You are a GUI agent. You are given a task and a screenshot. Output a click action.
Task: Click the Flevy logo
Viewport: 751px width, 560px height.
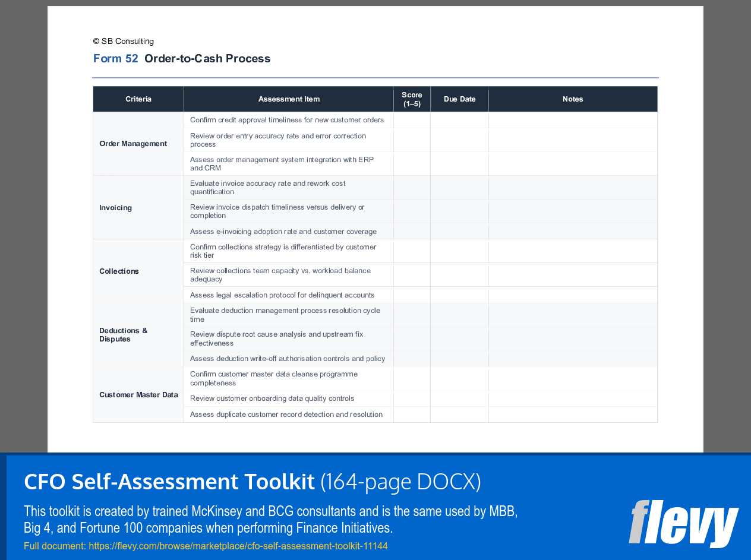[683, 526]
